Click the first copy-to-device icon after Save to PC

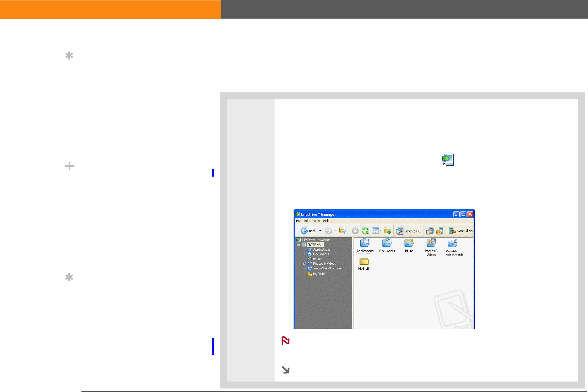click(430, 231)
